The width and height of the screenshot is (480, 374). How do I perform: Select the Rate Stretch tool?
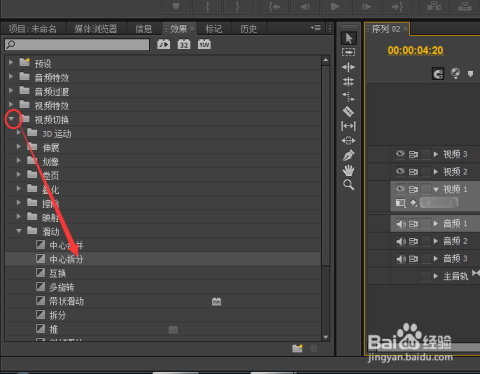click(x=349, y=97)
